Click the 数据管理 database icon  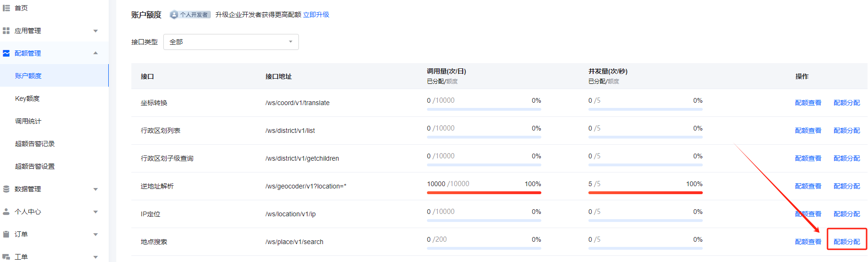tap(6, 189)
